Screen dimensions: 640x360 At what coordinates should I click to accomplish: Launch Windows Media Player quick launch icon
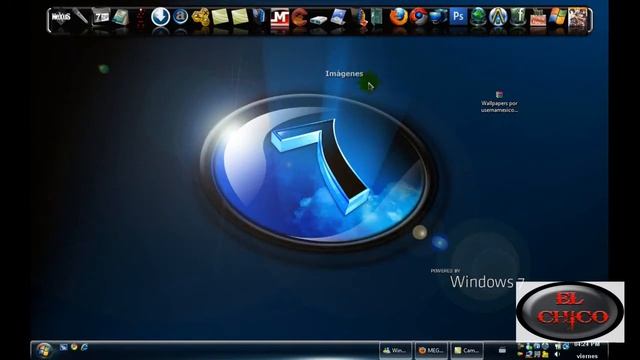pos(74,347)
